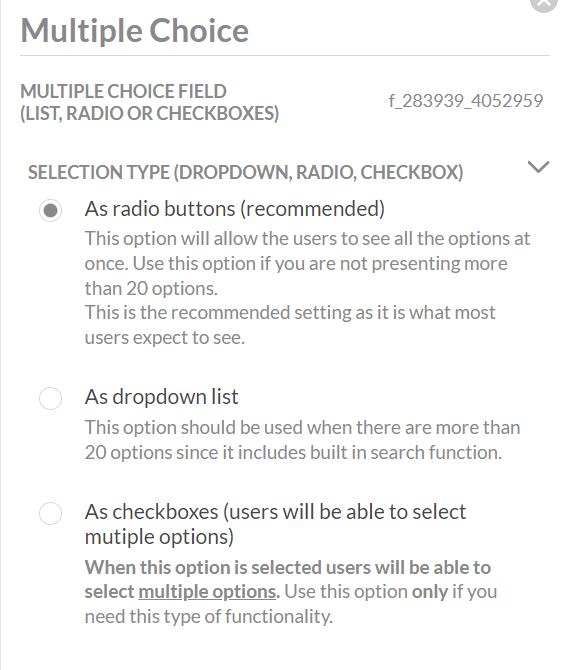Click the 'As dropdown list' label text
577x670 pixels.
pyautogui.click(x=161, y=397)
